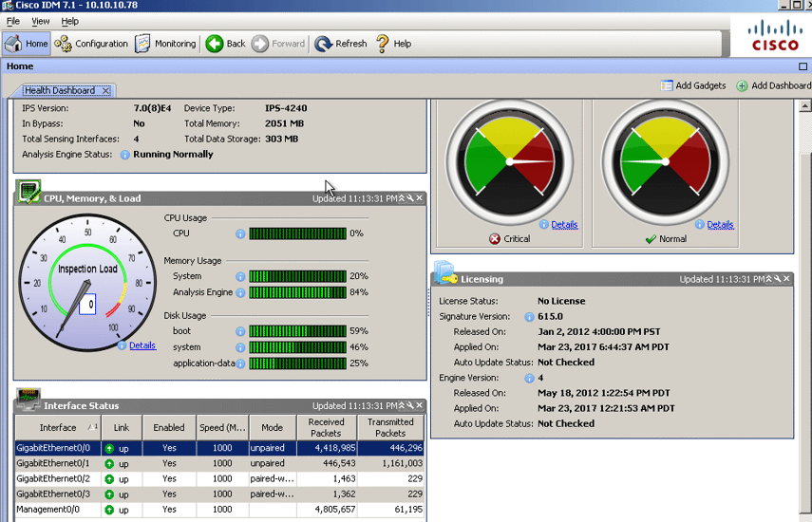Click the greyed Forward arrow button

coord(278,44)
